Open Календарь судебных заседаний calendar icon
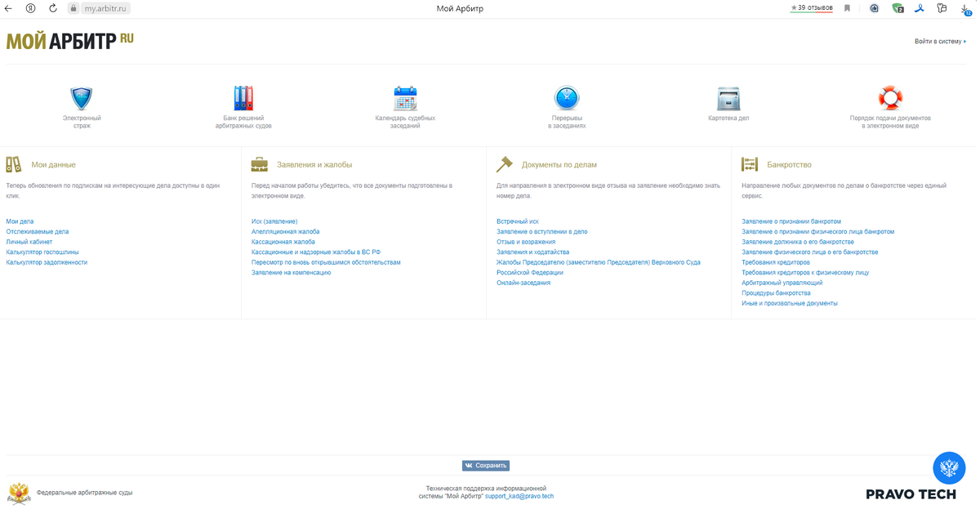This screenshot has width=980, height=509. tap(405, 98)
